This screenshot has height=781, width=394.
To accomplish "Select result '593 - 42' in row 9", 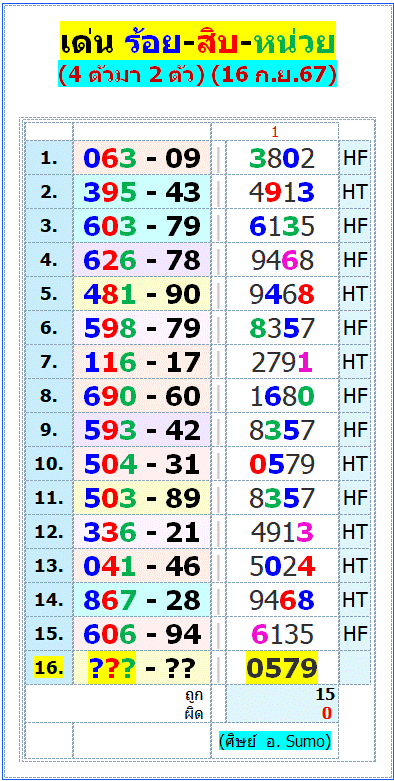I will [x=142, y=430].
